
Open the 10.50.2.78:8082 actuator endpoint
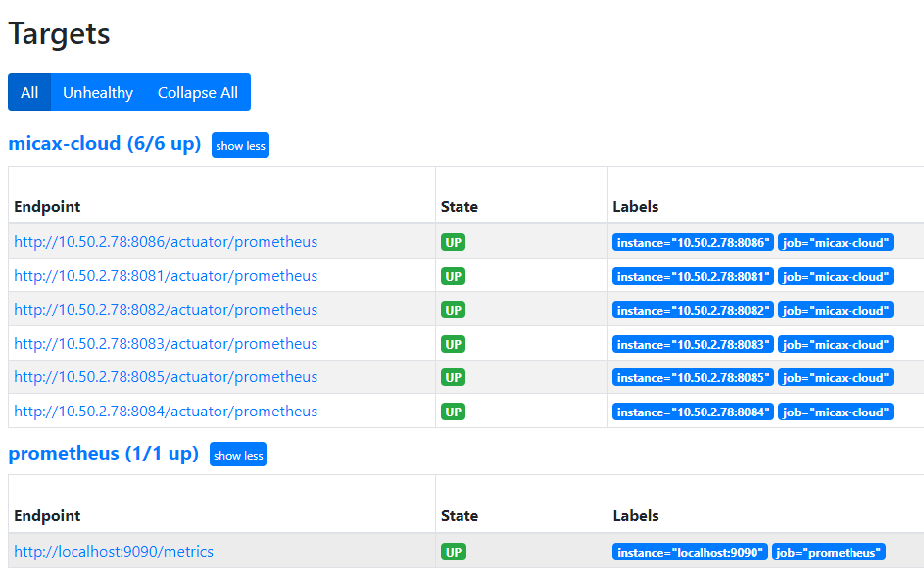coord(166,310)
